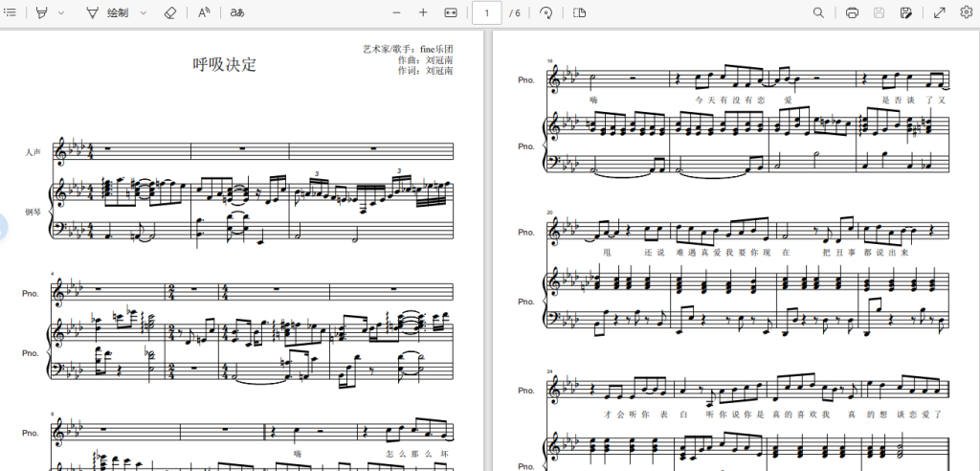Click the page number input field

tap(487, 12)
